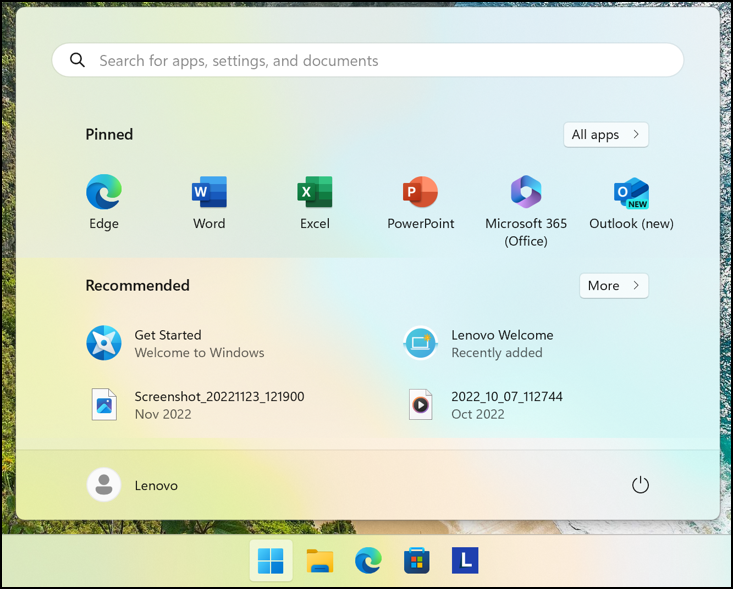Show More recommended items
This screenshot has width=733, height=589.
(x=614, y=286)
